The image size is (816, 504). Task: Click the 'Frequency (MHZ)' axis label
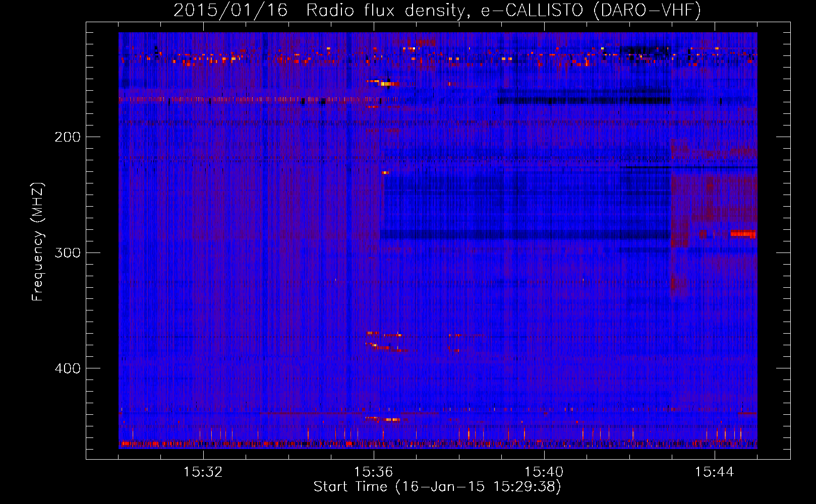click(x=38, y=241)
